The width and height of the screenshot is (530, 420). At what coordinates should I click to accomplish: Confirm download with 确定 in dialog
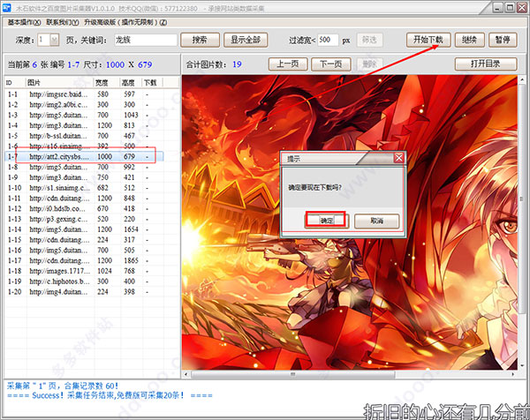[327, 221]
